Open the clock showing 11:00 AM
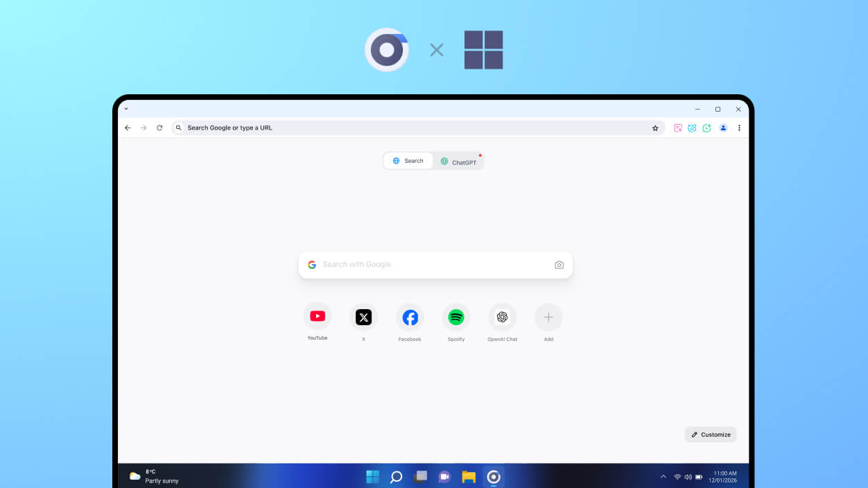This screenshot has height=488, width=868. coord(722,476)
